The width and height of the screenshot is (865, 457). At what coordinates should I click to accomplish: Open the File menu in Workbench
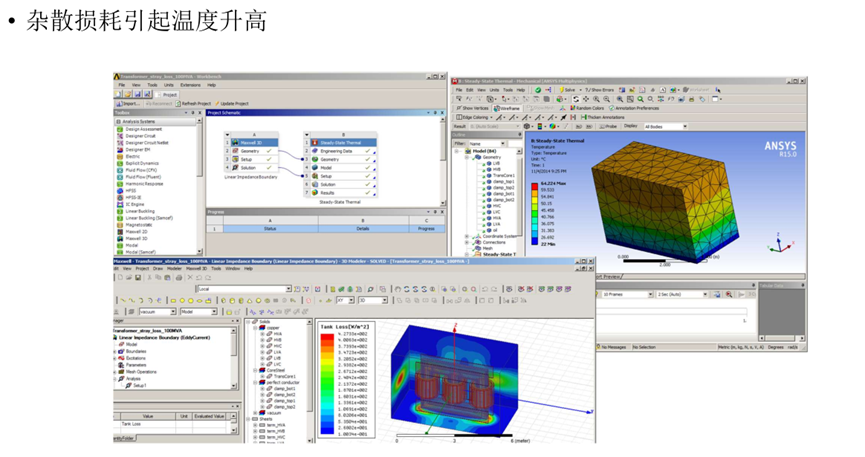(x=121, y=85)
